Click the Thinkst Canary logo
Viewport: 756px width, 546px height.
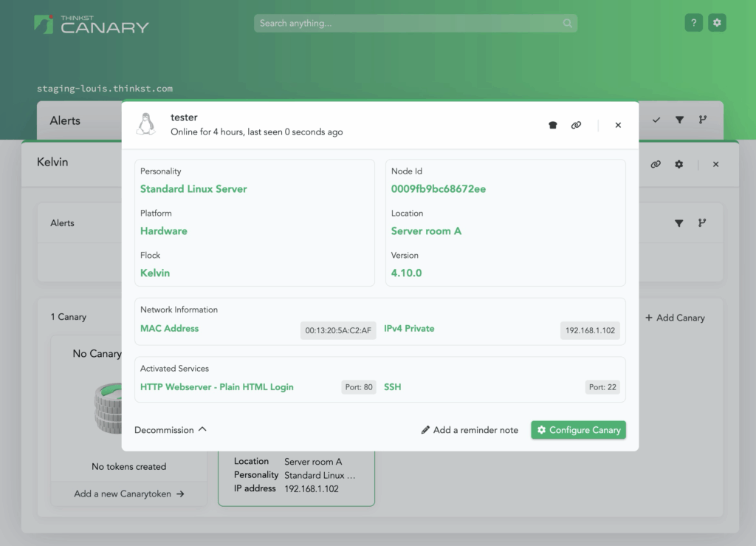point(92,24)
